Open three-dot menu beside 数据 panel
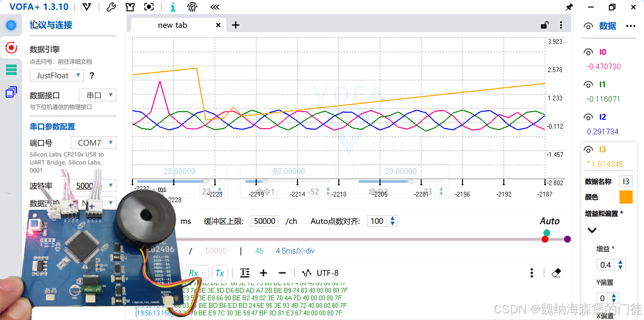The image size is (644, 320). (631, 26)
